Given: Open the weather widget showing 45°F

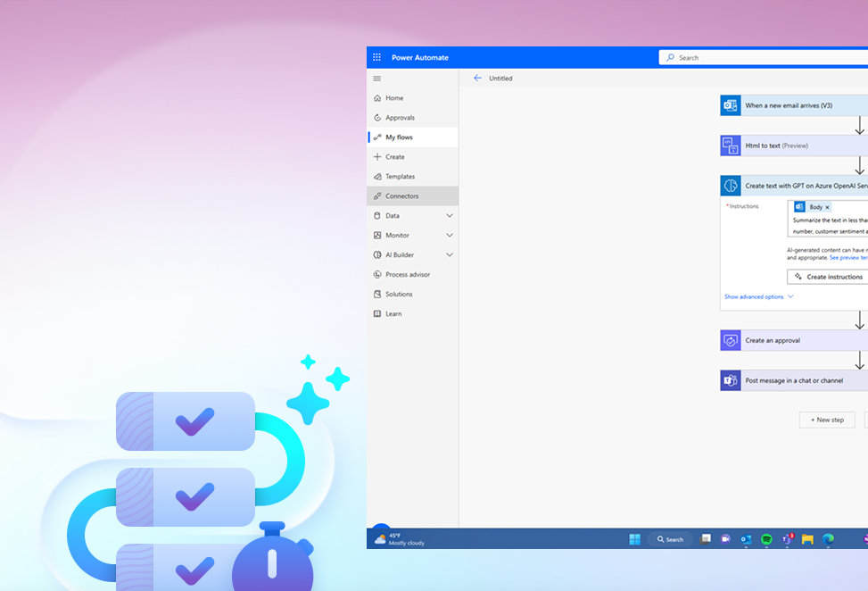Looking at the screenshot, I should point(399,539).
